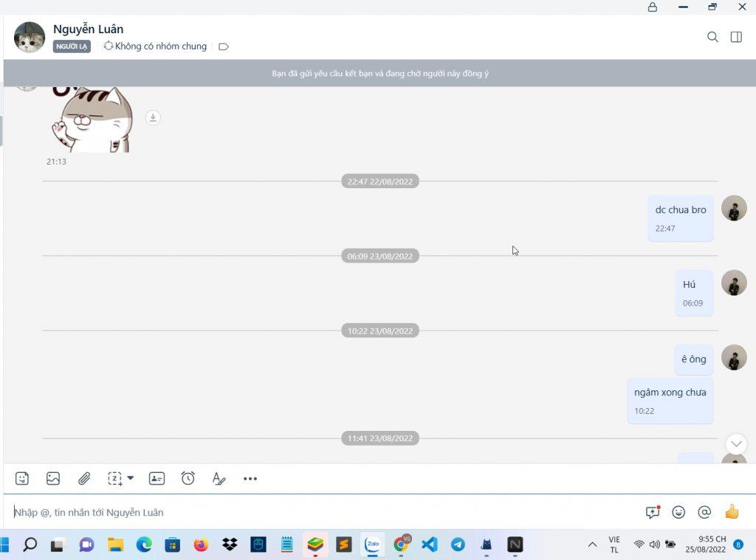Click the @ mention icon

coord(704,512)
